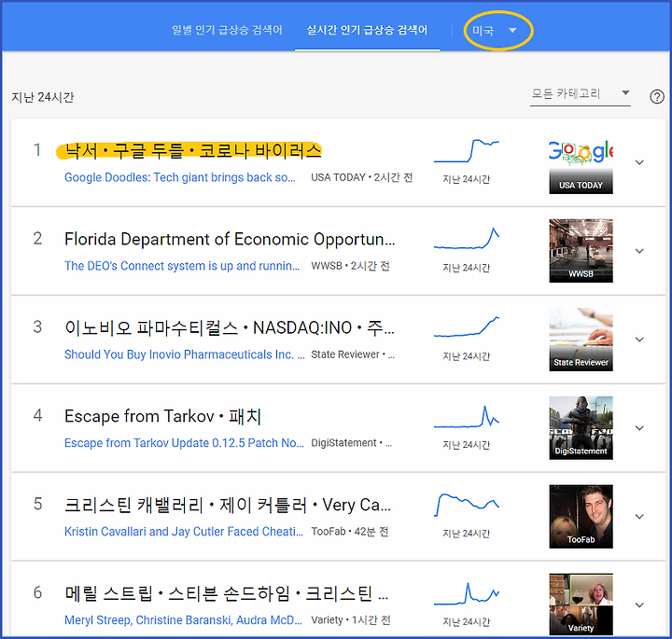
Task: Open the Google Doodles USA TODAY article link
Action: (x=180, y=177)
